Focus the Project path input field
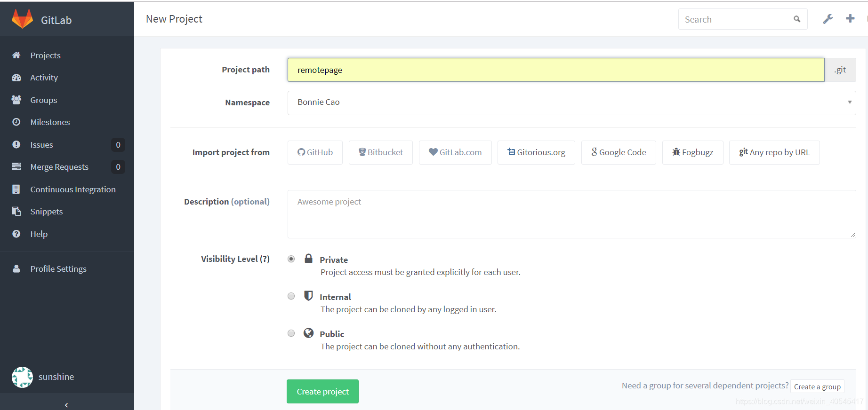The width and height of the screenshot is (868, 410). click(x=556, y=70)
